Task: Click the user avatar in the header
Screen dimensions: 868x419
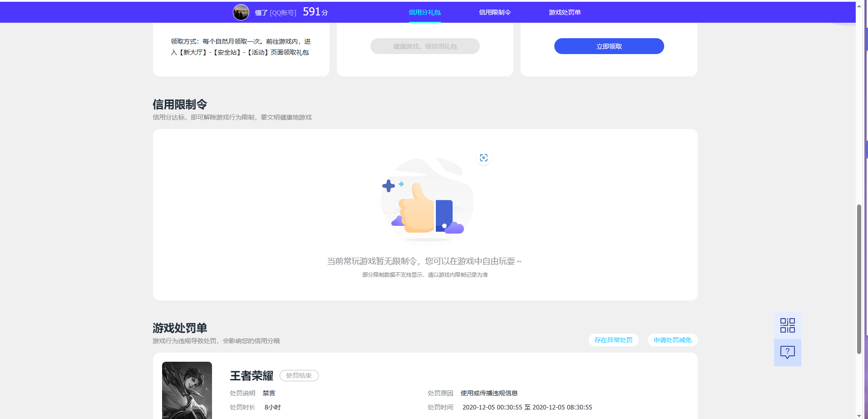Action: [x=241, y=12]
